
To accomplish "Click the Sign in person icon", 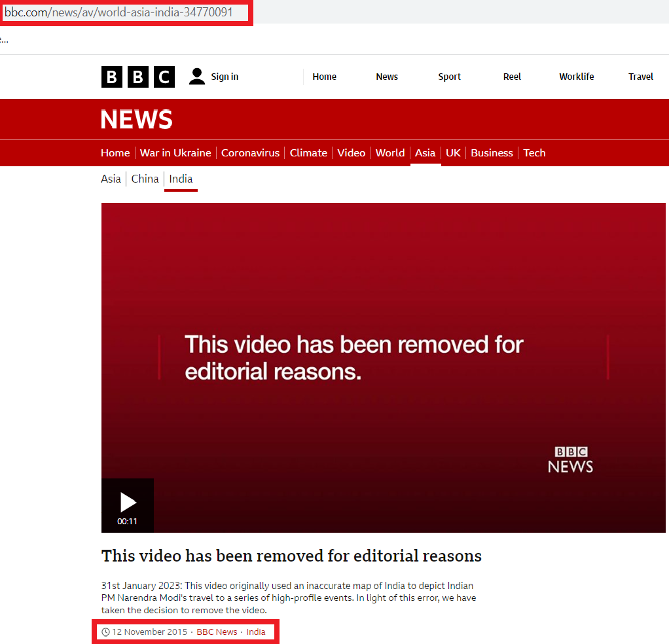I will click(196, 77).
